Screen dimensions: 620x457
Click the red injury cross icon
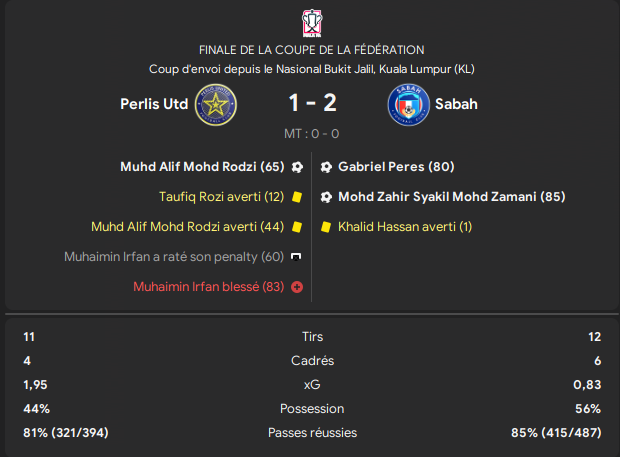point(297,287)
